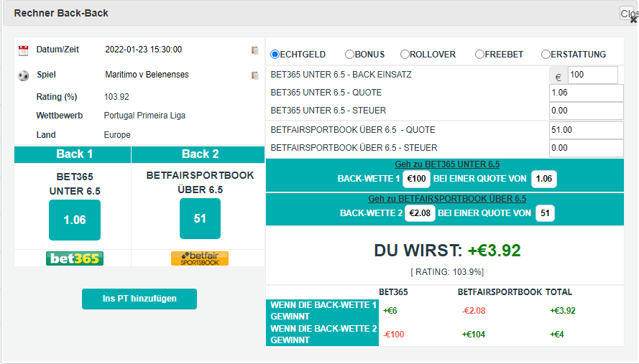Select the FREEBET radio option
The image size is (639, 364).
point(479,54)
